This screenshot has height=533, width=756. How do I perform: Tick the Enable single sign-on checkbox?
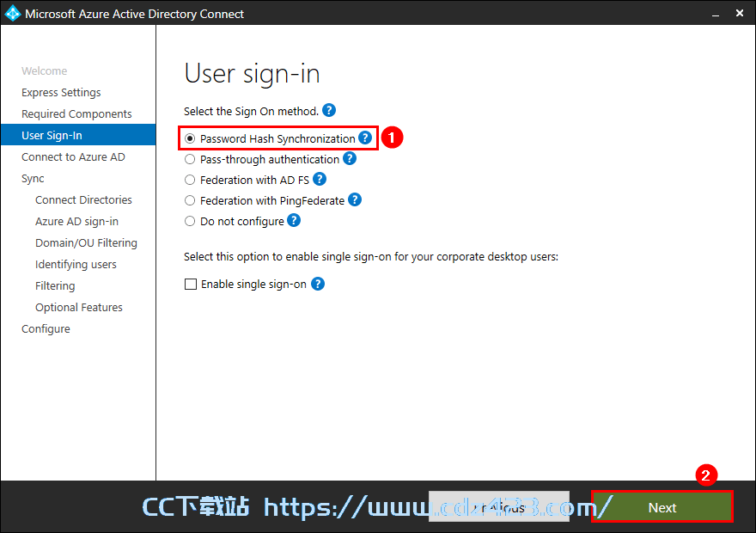click(x=191, y=284)
